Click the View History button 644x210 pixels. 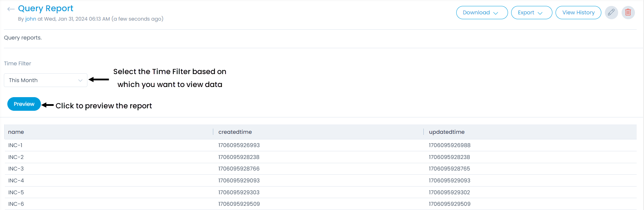[578, 13]
